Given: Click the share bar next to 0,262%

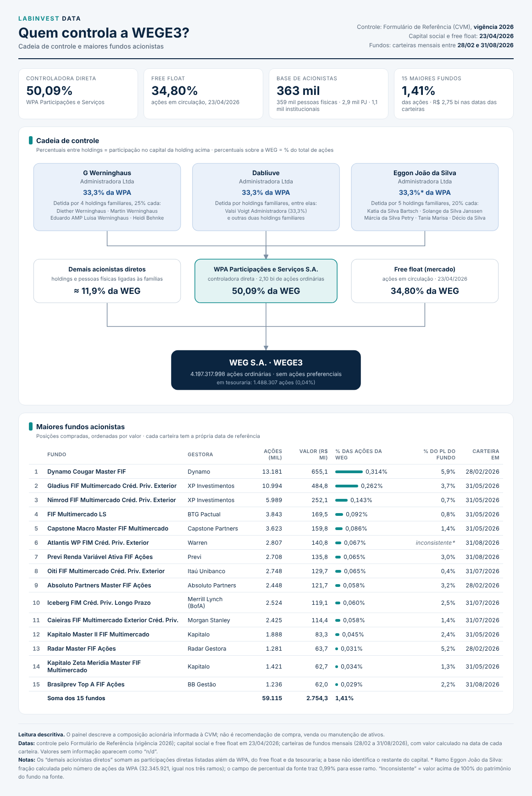Looking at the screenshot, I should click(x=347, y=486).
